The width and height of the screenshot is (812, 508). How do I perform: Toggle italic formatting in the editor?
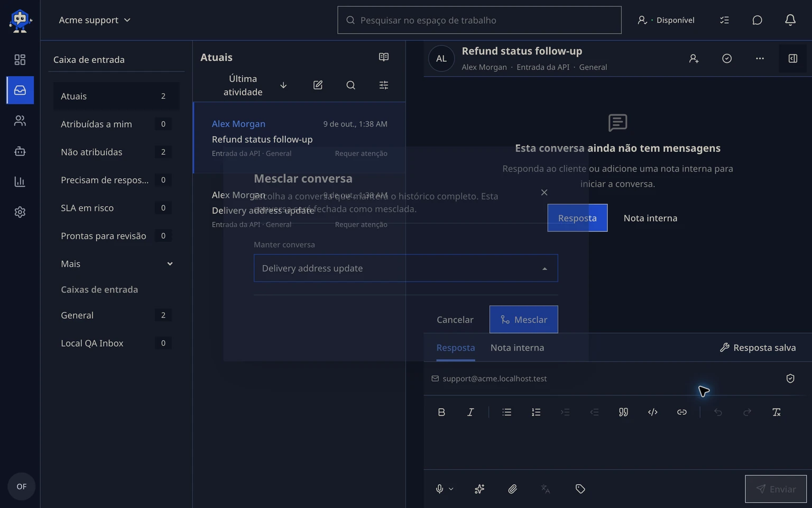(470, 412)
